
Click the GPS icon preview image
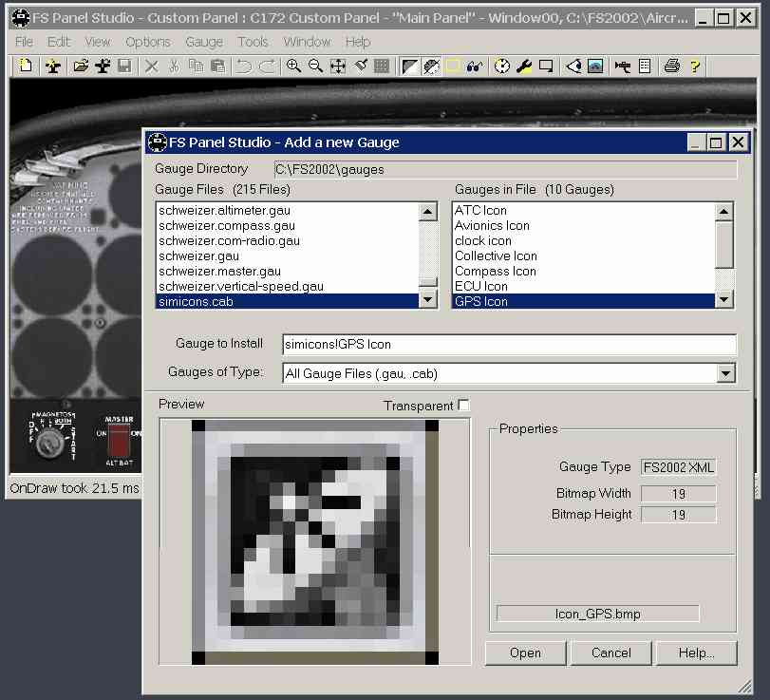315,542
